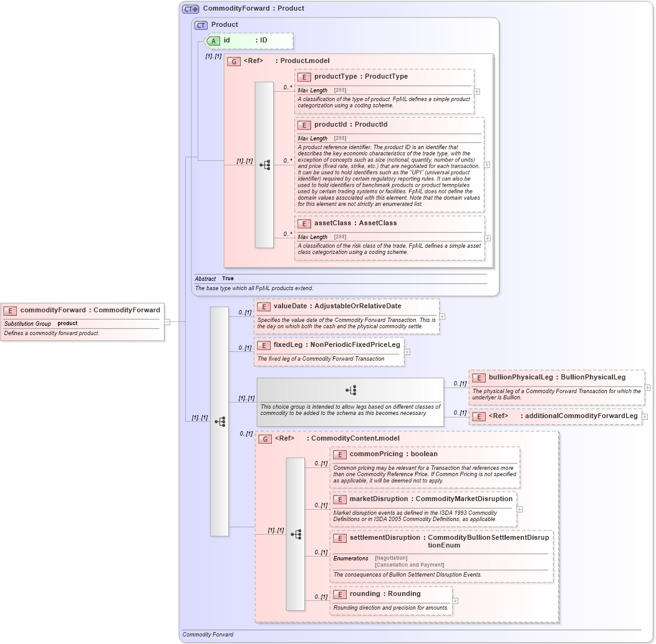Click the E icon of bullionPhysicalLeg element
656x644 pixels.
(479, 378)
